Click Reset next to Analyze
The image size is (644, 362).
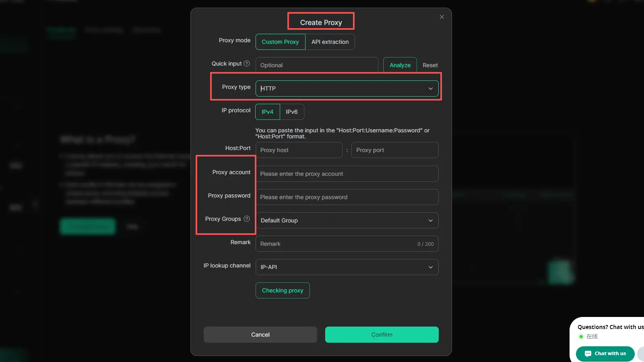[x=430, y=65]
